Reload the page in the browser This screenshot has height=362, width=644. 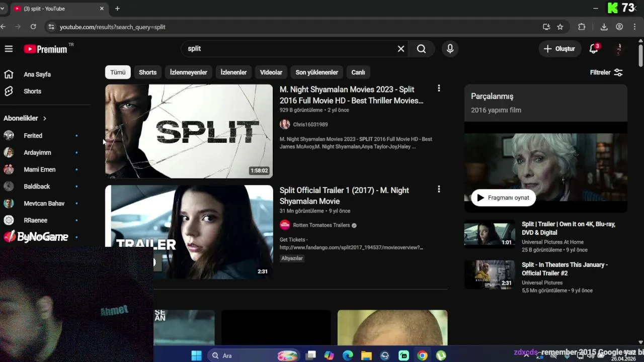(x=33, y=27)
